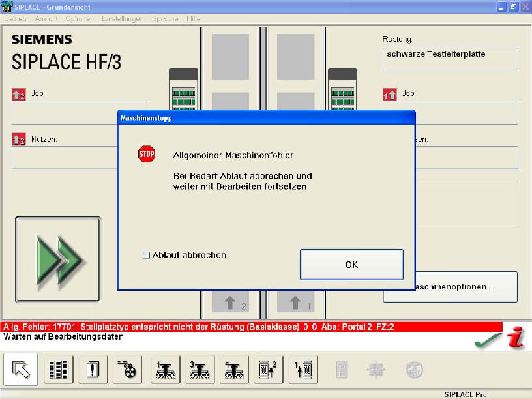
Task: Open the feeder table grid icon
Action: click(x=59, y=369)
